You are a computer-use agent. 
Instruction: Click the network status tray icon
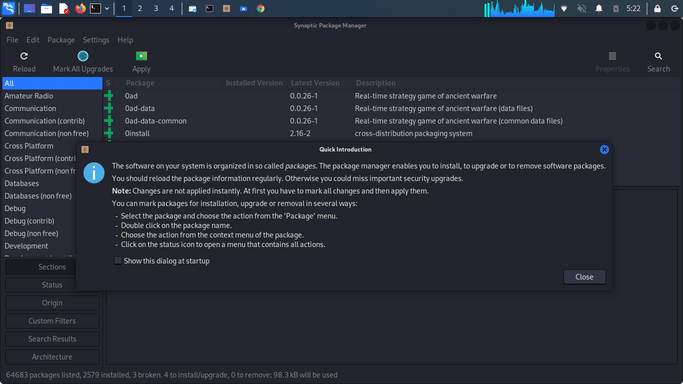(564, 8)
